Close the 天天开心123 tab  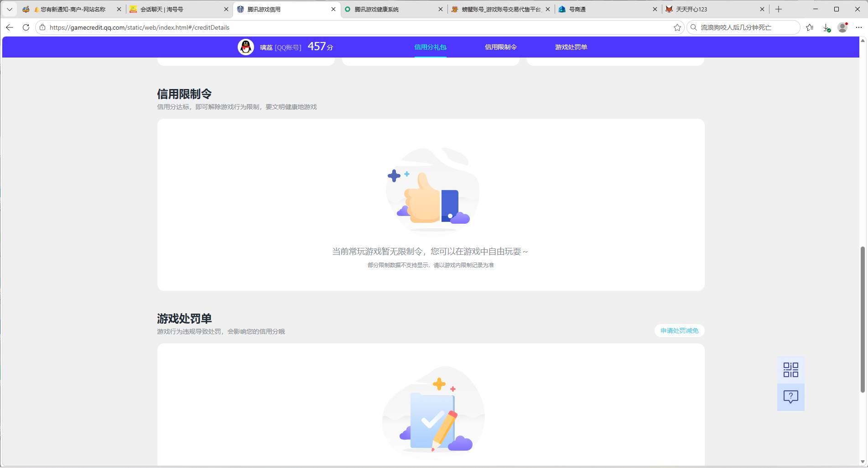[x=762, y=9]
